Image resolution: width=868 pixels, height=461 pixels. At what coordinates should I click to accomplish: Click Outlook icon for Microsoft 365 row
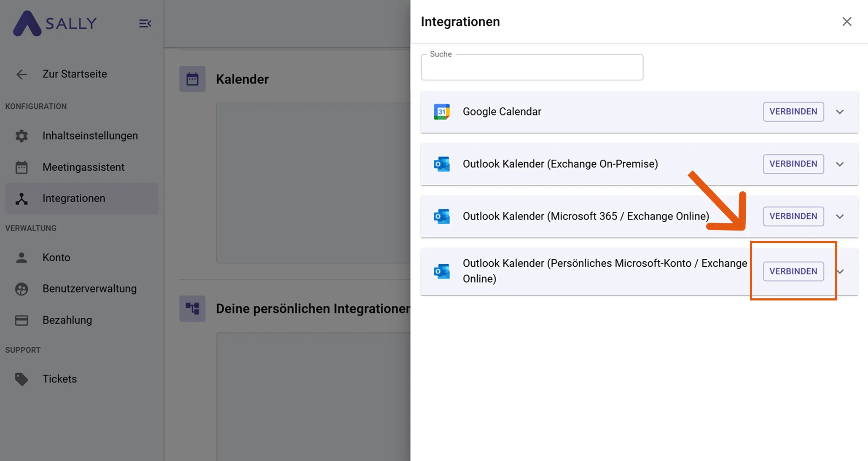(442, 216)
